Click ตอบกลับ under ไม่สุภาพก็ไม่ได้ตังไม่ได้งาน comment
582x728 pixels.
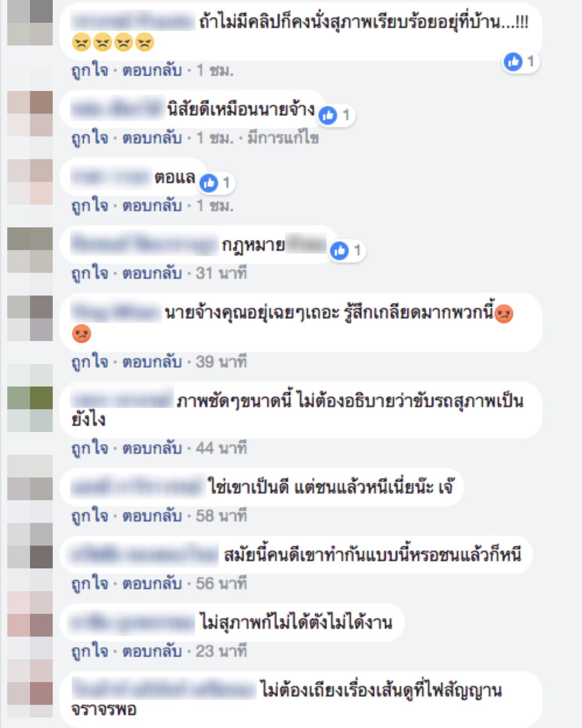point(152,651)
